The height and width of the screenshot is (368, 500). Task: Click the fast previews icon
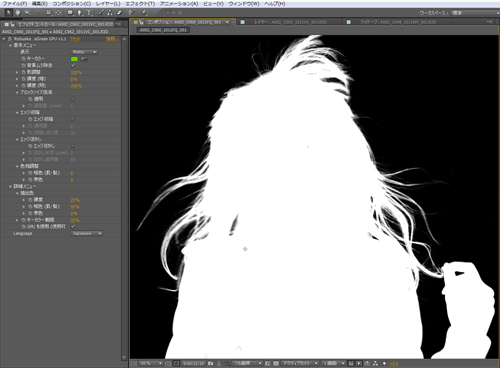359,363
